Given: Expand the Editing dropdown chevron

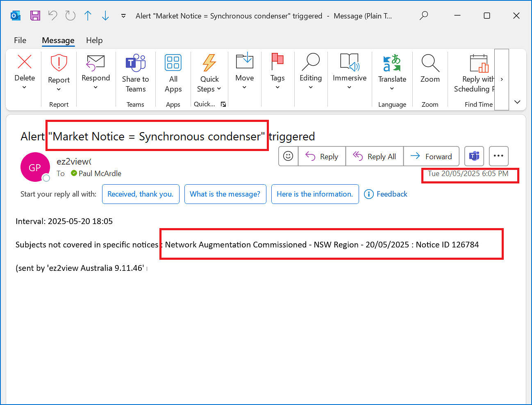Looking at the screenshot, I should [311, 87].
